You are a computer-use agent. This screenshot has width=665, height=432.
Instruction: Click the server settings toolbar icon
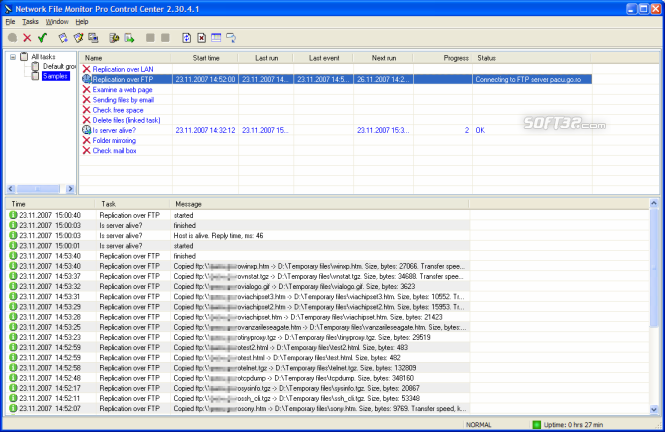[114, 38]
